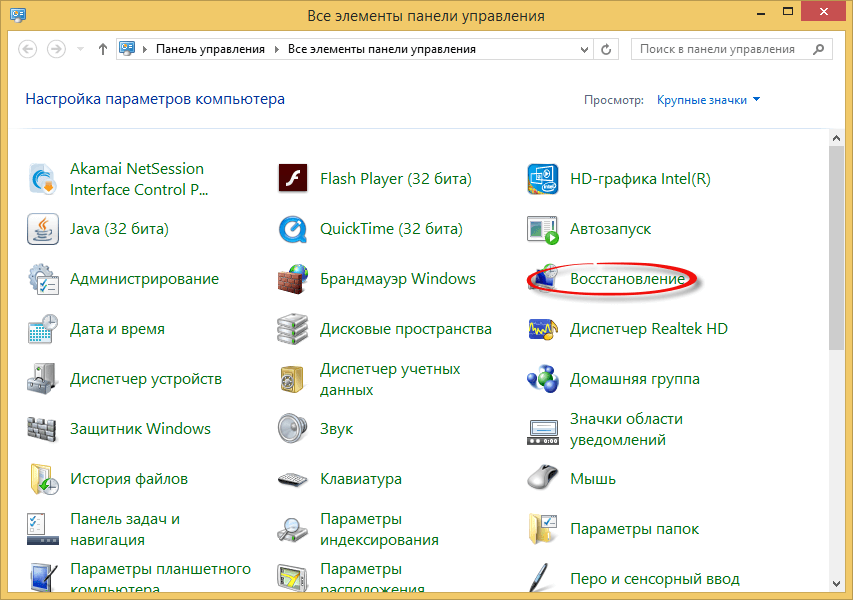
Task: Open the Дата и время calendar icon
Action: pyautogui.click(x=43, y=329)
